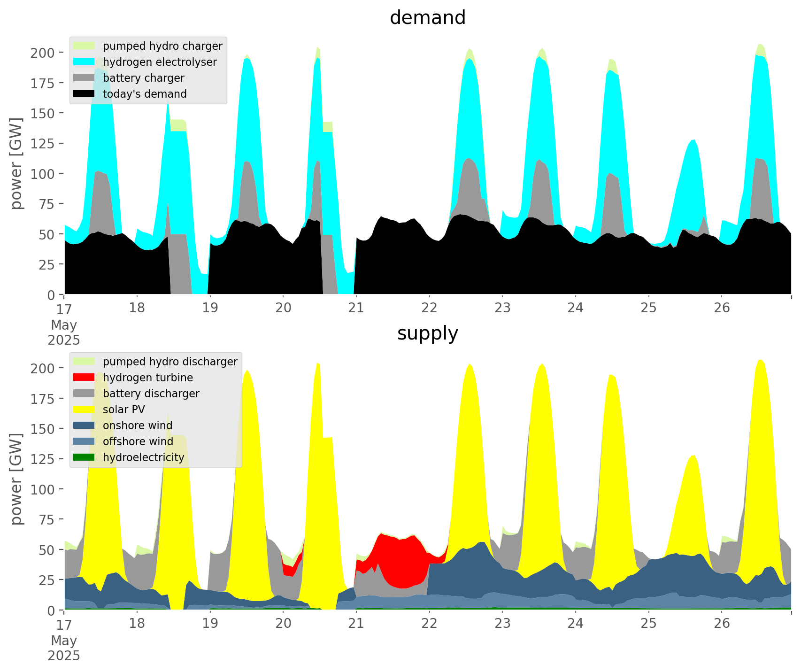801x672 pixels.
Task: Click the yellow solar peak on May 26
Action: [x=760, y=470]
